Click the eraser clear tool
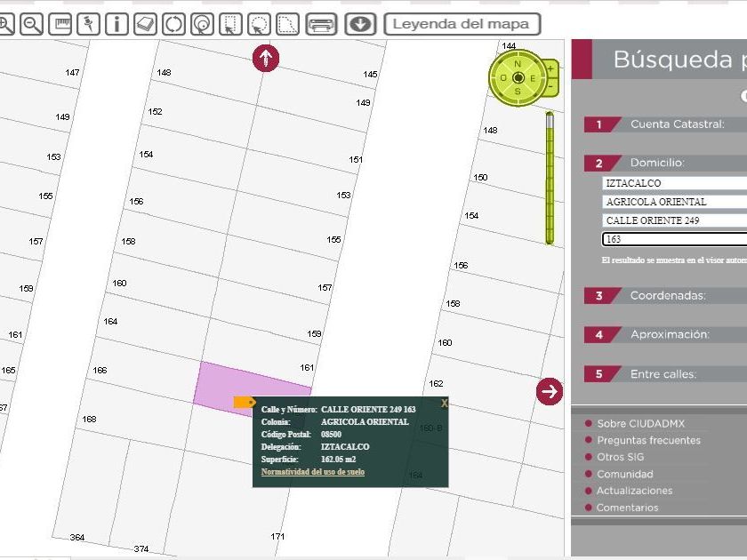Screen dimensions: 747x560 146,24
